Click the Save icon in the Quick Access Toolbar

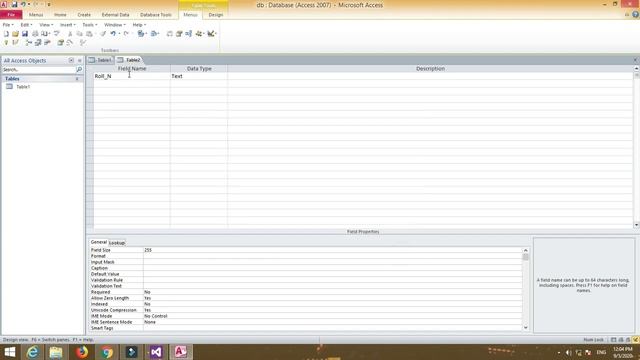pos(14,4)
